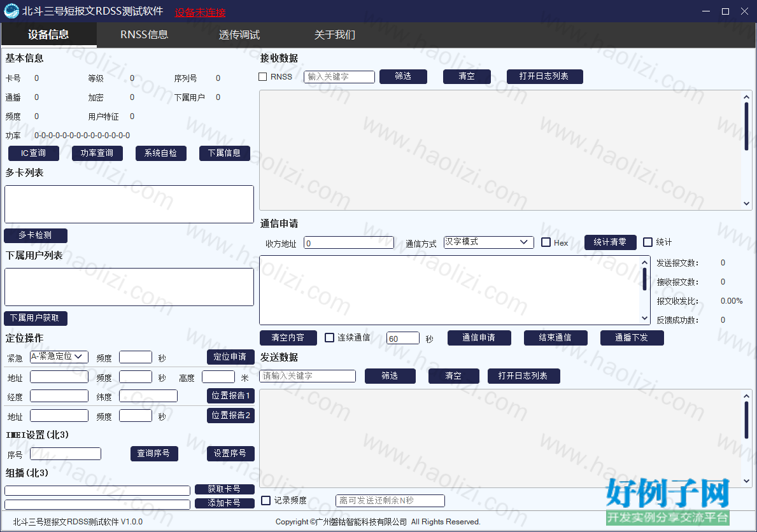
Task: Click the 结束通信 button
Action: (555, 338)
